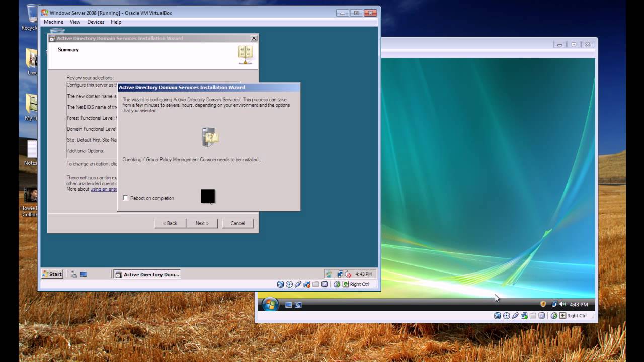This screenshot has width=644, height=362.
Task: Click mouse integration indicator in Server 2008 VM status bar
Action: 337,284
